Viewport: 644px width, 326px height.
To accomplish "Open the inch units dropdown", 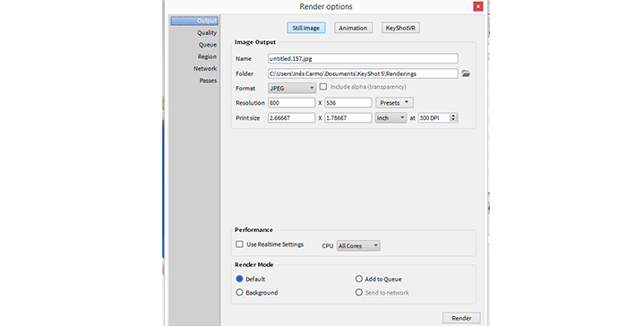I will [x=391, y=118].
